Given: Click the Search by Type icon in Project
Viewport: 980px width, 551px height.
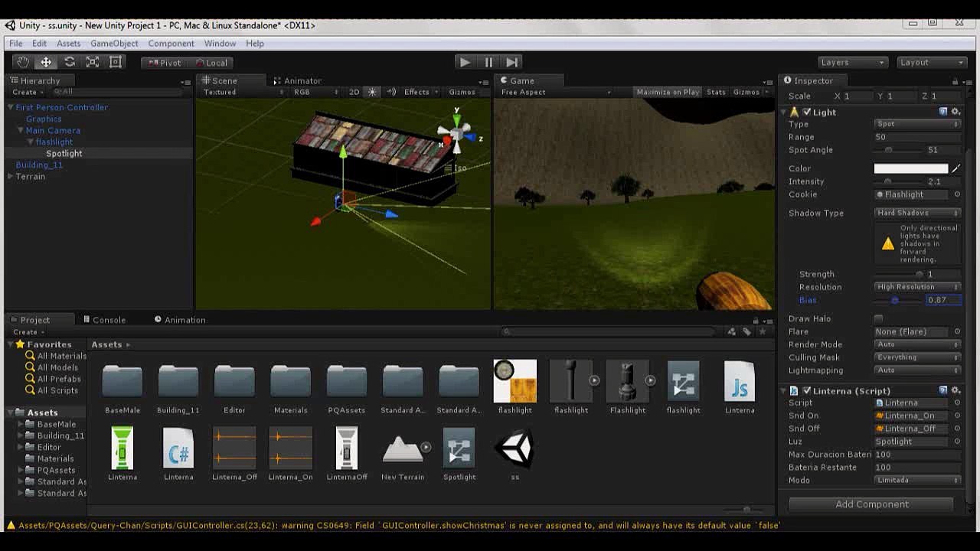Looking at the screenshot, I should pyautogui.click(x=733, y=331).
